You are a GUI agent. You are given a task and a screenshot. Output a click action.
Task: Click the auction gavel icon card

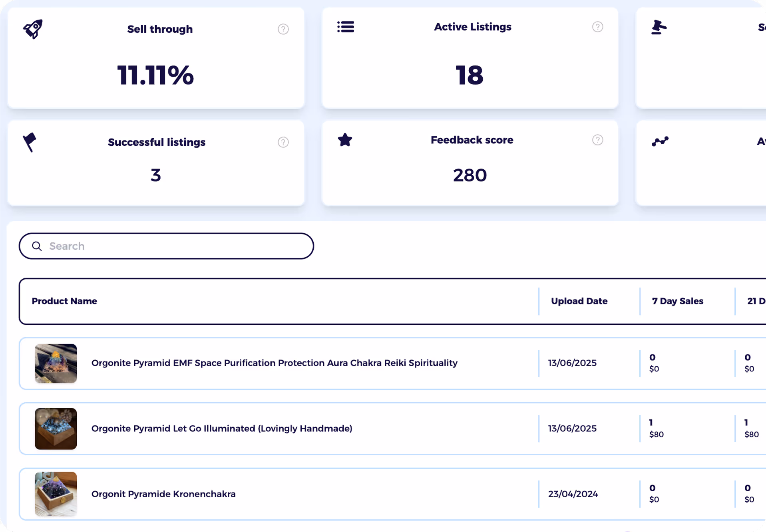[x=659, y=27]
